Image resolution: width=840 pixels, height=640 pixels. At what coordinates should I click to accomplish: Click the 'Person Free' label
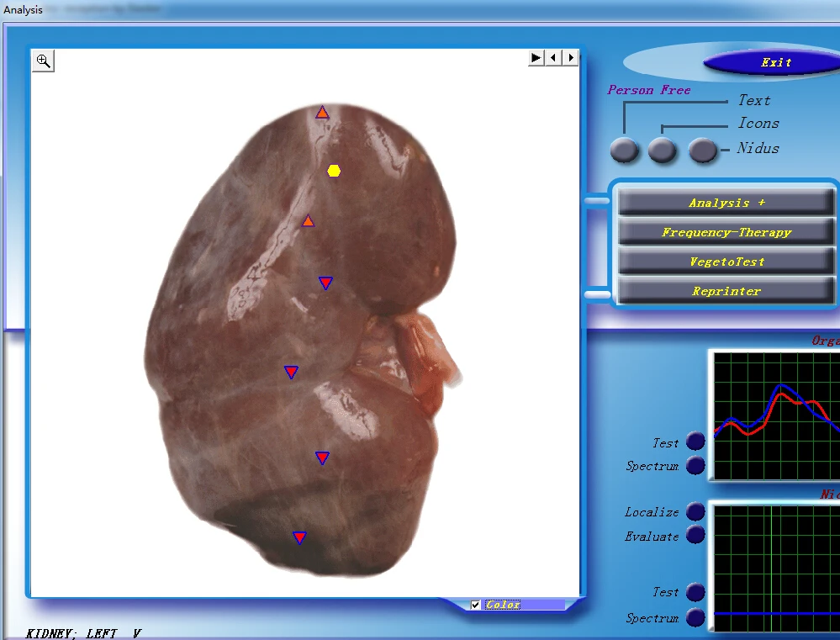[x=649, y=89]
